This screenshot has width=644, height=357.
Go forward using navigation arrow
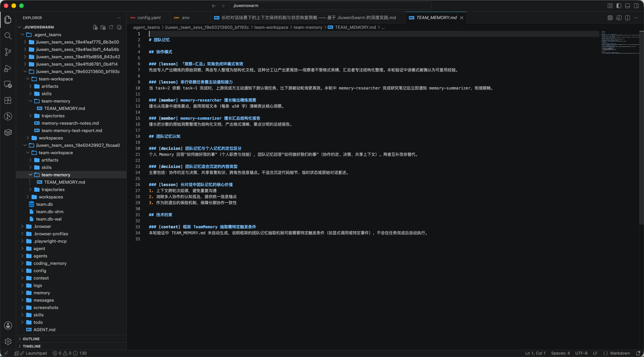223,6
